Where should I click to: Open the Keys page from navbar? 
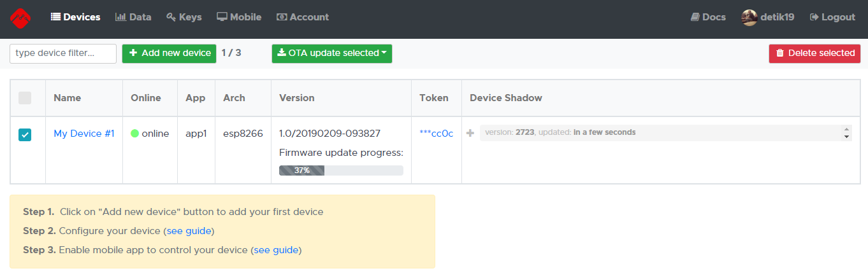tap(184, 17)
